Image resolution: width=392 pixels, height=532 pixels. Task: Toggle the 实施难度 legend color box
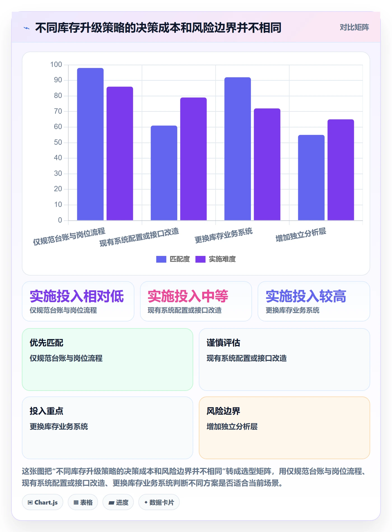200,259
